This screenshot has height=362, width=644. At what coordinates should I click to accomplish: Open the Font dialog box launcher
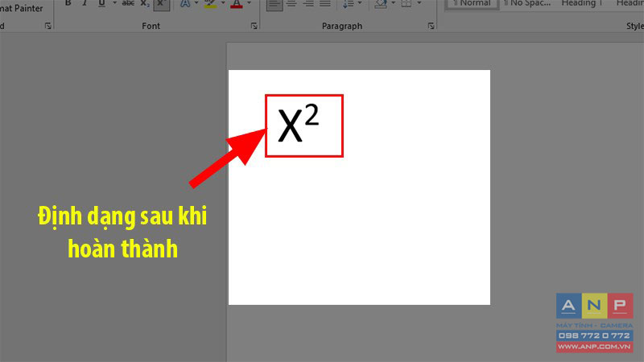pos(254,26)
